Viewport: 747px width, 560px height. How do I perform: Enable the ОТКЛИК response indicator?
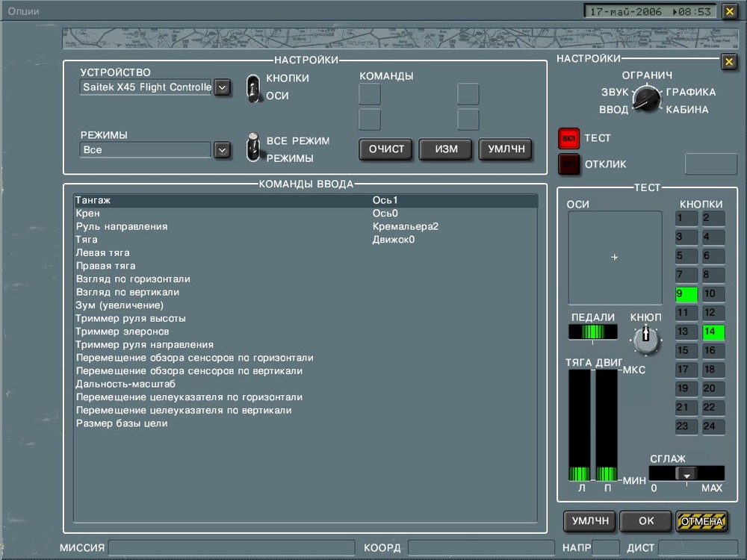click(x=568, y=164)
